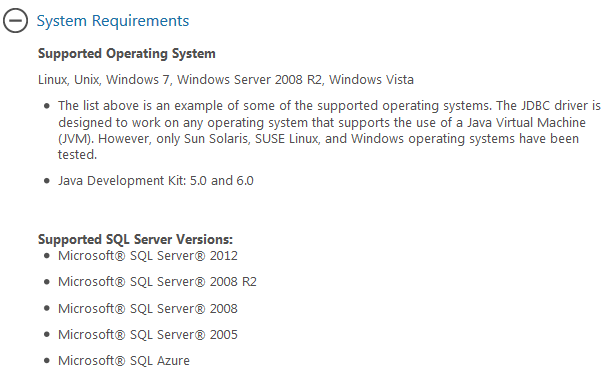The height and width of the screenshot is (380, 610).
Task: Select the Supported SQL Server Versions heading
Action: [x=135, y=239]
